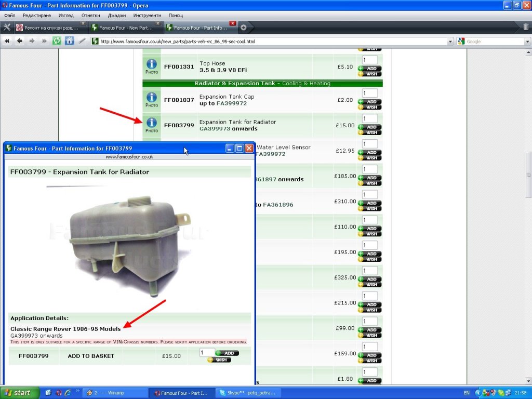This screenshot has width=532, height=399.
Task: Go forward with the Forward arrow
Action: tap(32, 41)
